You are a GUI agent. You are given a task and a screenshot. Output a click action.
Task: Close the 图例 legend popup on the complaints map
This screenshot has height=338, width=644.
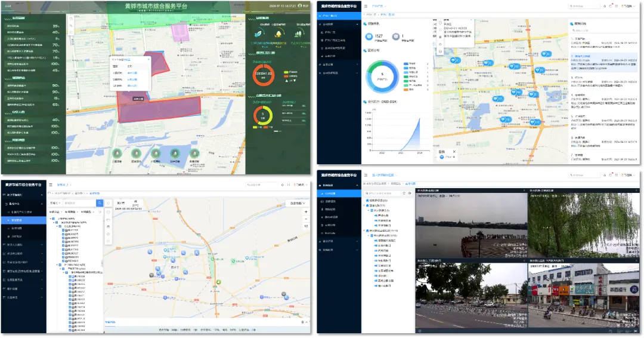pyautogui.click(x=454, y=152)
